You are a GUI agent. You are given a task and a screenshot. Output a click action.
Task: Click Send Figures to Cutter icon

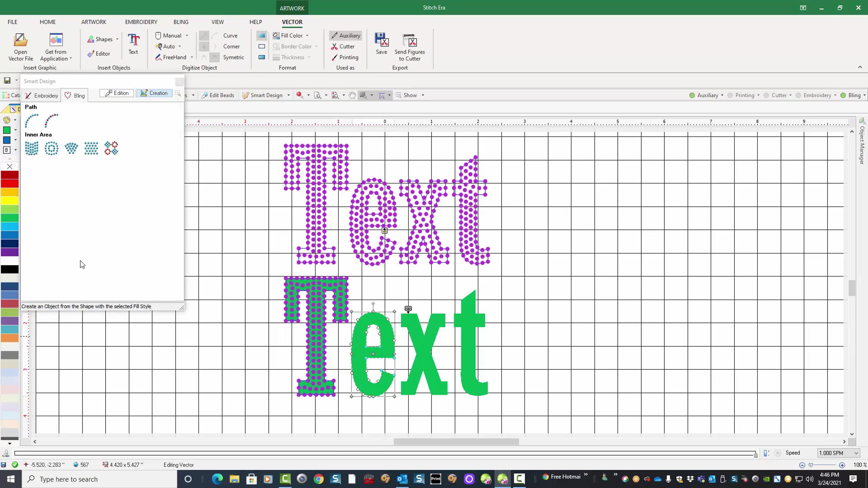(x=409, y=40)
